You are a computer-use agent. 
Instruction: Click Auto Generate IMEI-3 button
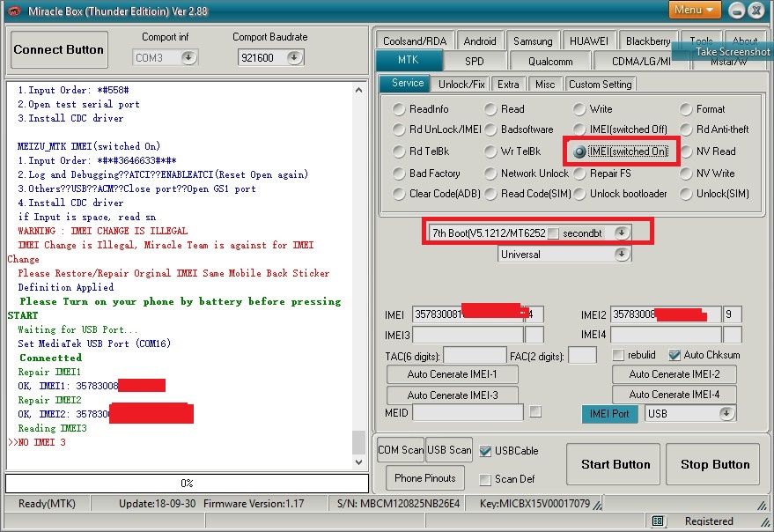(x=452, y=395)
